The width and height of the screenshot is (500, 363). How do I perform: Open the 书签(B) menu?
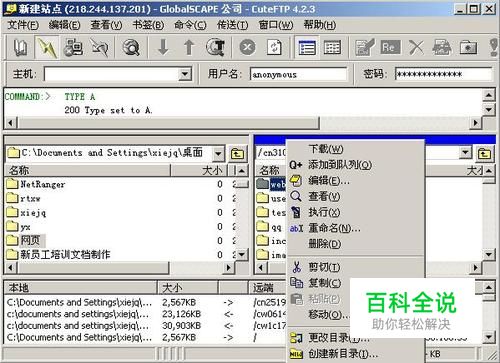tap(148, 25)
